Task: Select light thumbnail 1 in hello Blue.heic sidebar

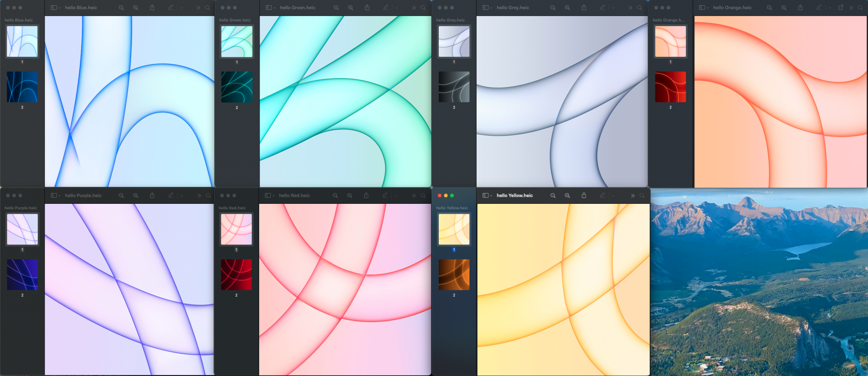Action: [22, 42]
